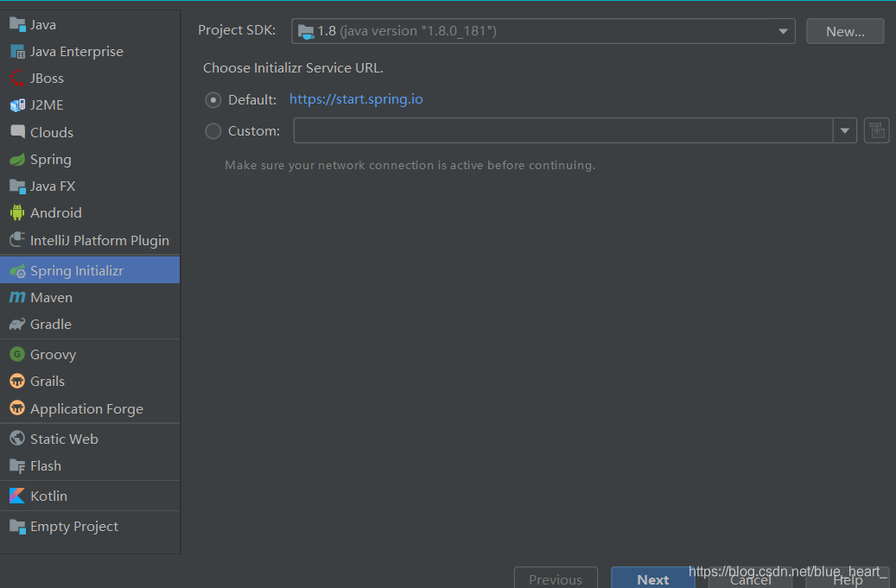Choose Application Forge label
This screenshot has width=896, height=588.
tap(87, 408)
